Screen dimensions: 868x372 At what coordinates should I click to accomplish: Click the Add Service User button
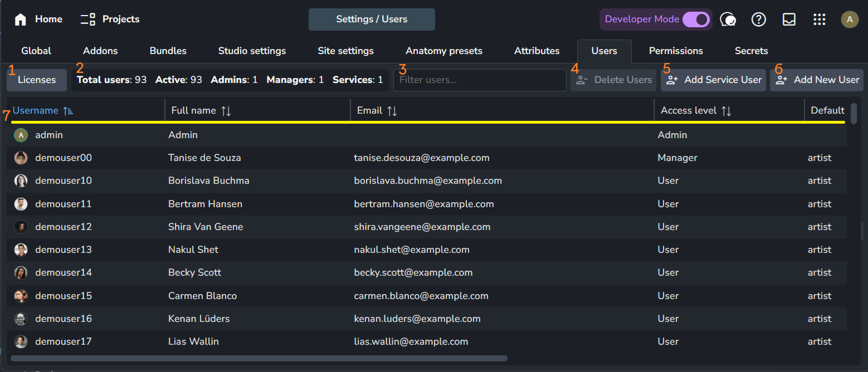point(713,80)
